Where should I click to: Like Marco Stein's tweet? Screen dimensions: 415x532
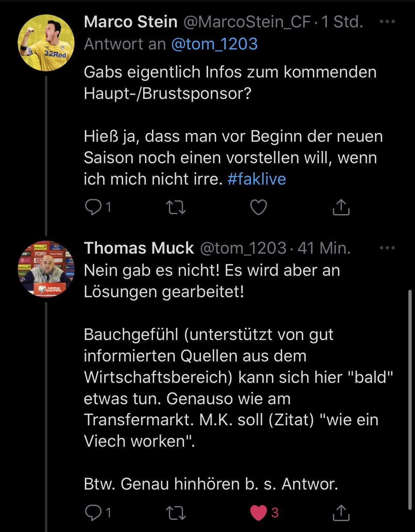coord(259,207)
